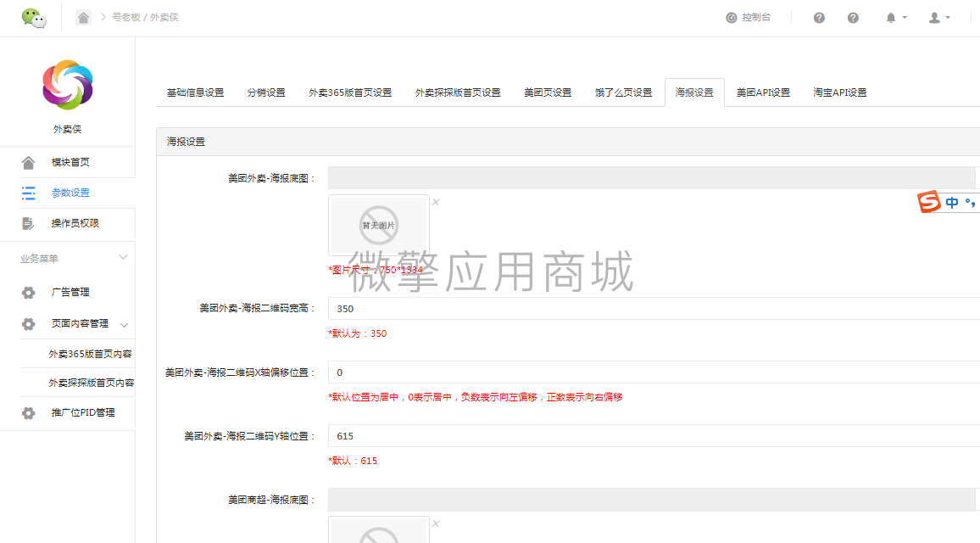This screenshot has width=980, height=543.
Task: Remove 美团外卖 poster image with X
Action: coord(436,201)
